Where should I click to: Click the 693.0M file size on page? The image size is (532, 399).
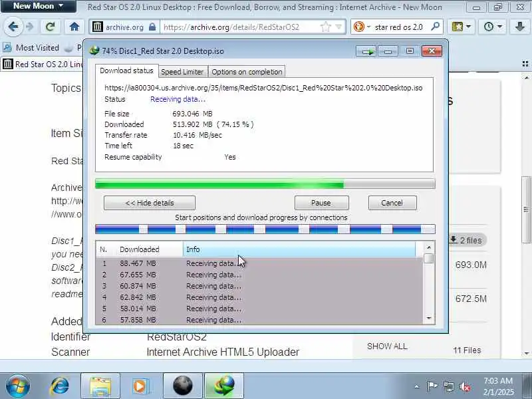click(471, 265)
